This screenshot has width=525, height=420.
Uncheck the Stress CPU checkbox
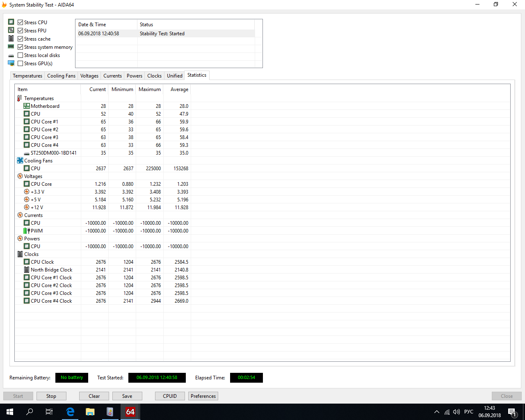pos(20,22)
